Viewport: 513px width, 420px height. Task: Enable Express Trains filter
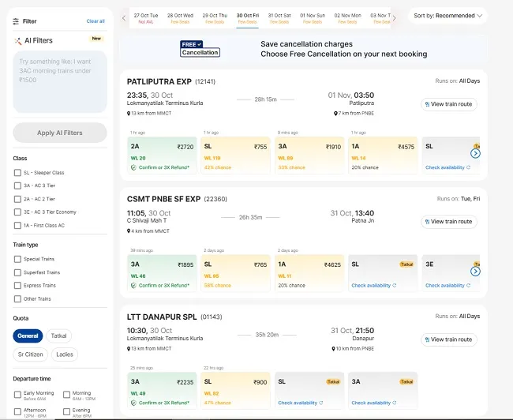click(x=17, y=286)
